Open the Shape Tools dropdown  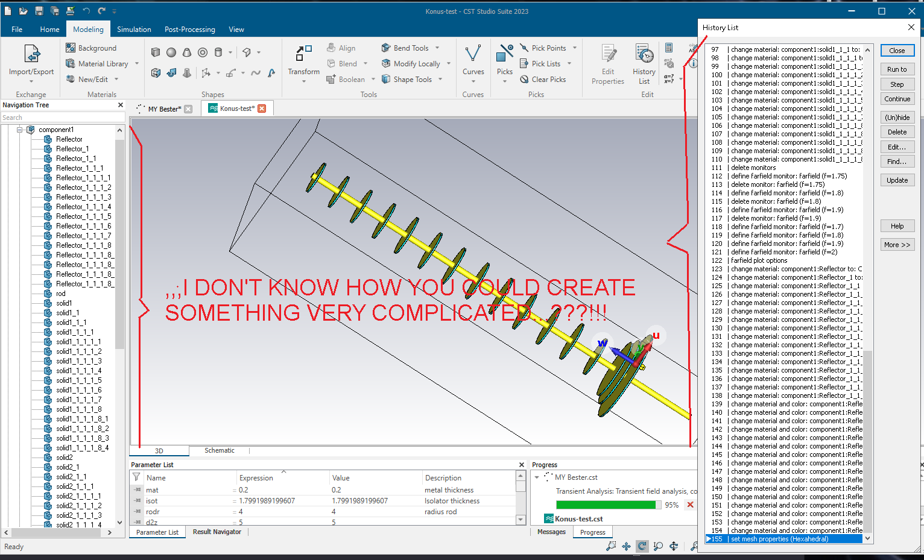(440, 79)
